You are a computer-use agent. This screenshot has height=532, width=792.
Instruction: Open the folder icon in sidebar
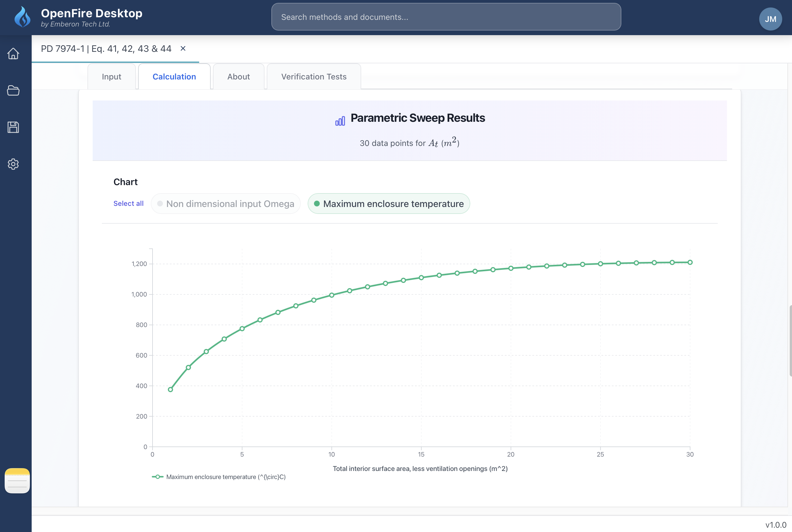tap(13, 91)
